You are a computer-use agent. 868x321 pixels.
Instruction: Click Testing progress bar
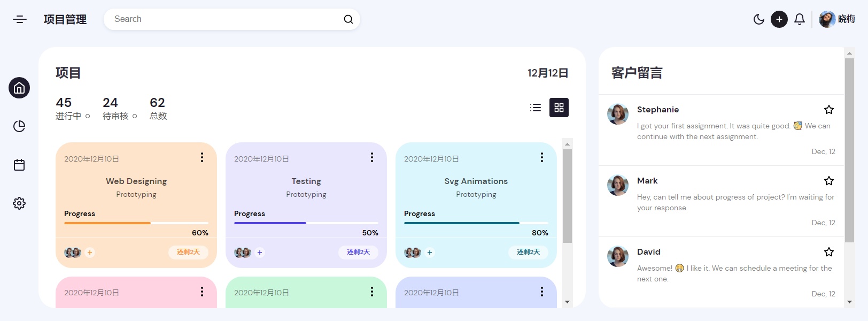306,223
